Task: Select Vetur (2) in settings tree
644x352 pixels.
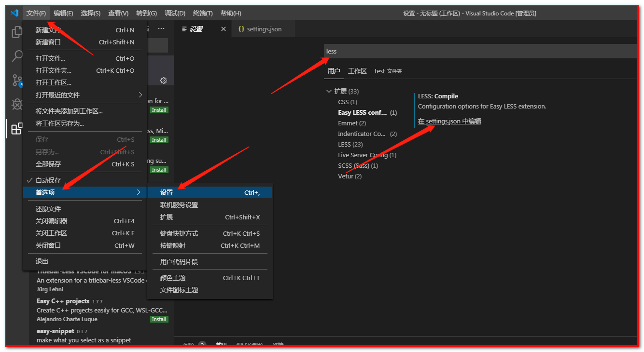Action: (x=350, y=176)
